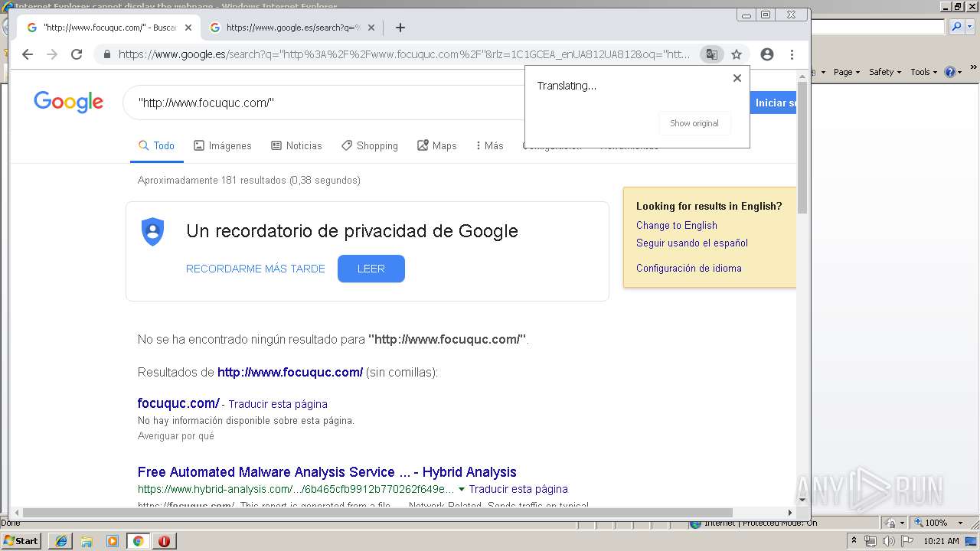Click the IE search input field

click(878, 27)
